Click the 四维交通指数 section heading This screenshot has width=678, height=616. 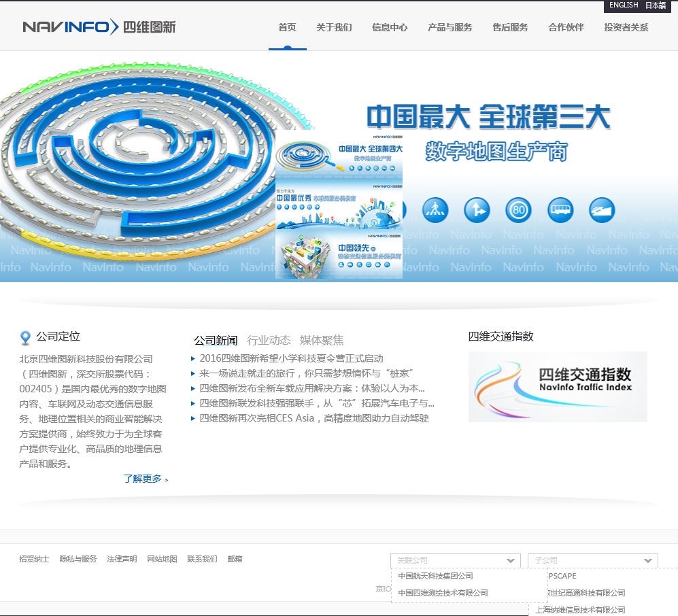[501, 337]
